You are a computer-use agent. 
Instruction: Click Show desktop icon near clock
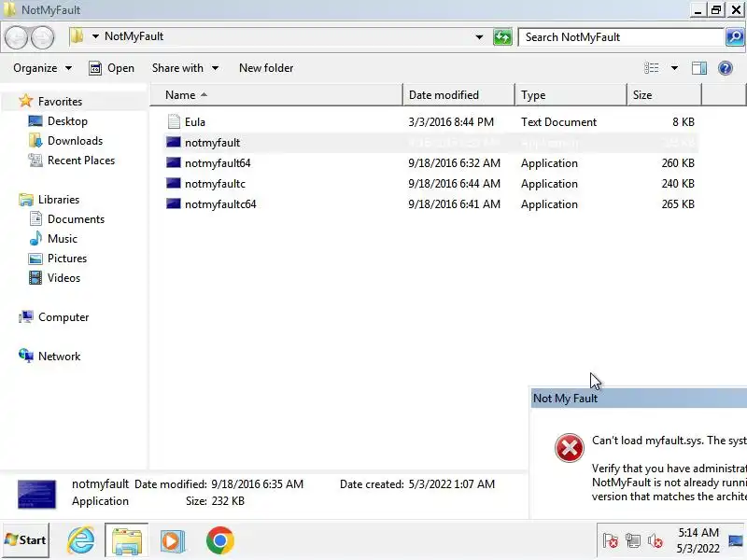(736, 540)
